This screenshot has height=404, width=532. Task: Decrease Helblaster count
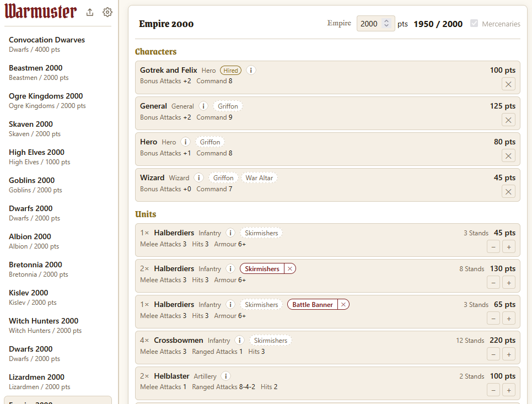click(x=493, y=390)
